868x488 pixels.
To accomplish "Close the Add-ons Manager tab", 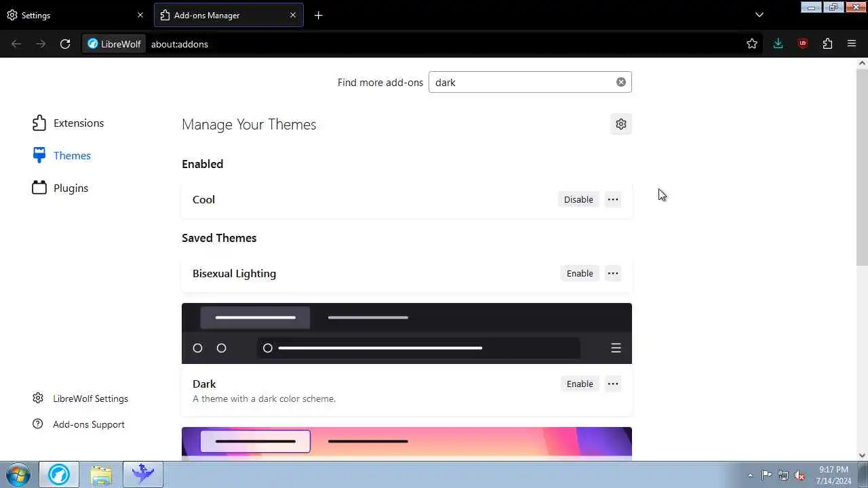I will point(293,15).
